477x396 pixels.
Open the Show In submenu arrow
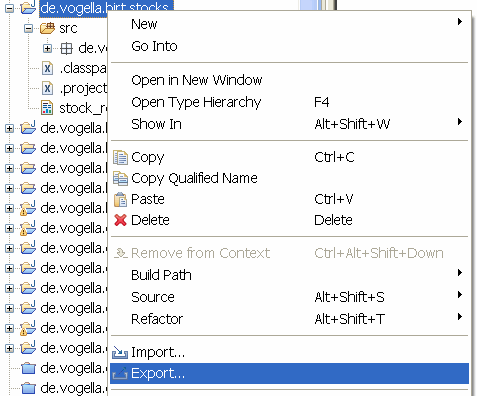point(460,122)
